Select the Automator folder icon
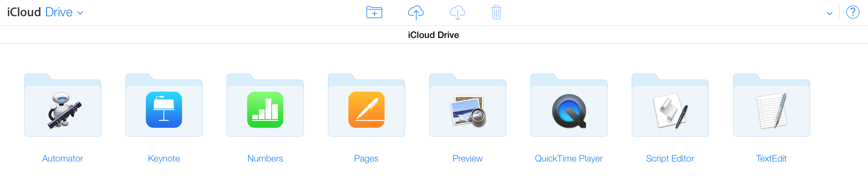868x179 pixels. coord(63,106)
